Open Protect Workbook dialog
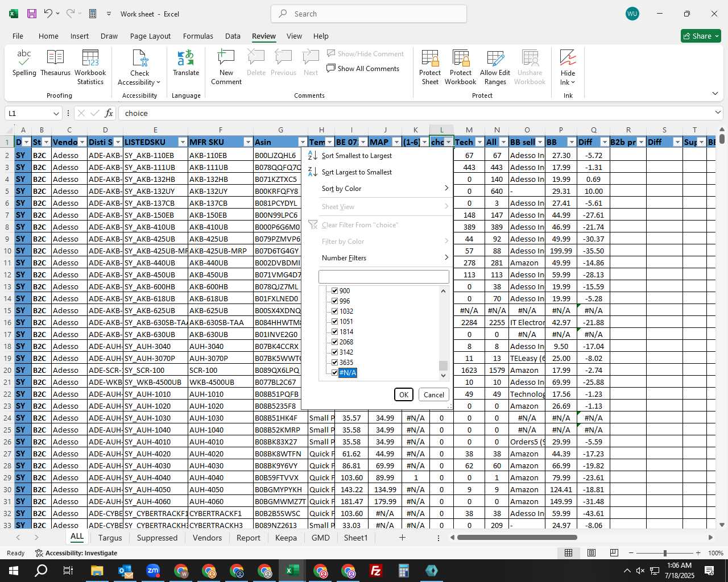Screen dimensions: 728x582 (x=460, y=67)
